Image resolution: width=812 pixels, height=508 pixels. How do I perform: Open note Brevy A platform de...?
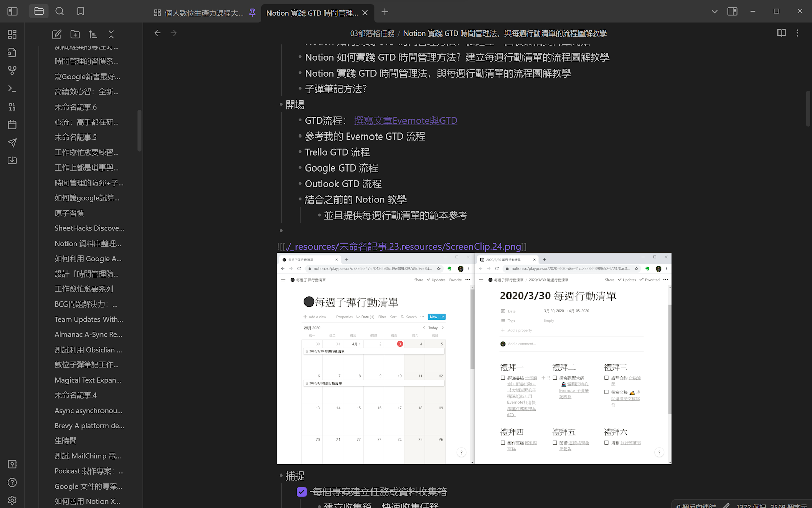tap(90, 426)
